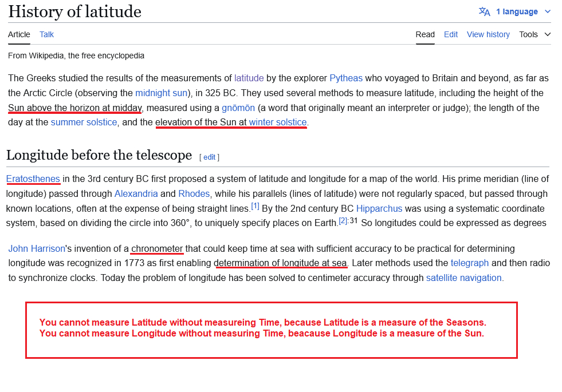Open the gnōmōn link
The height and width of the screenshot is (392, 562).
[x=238, y=108]
